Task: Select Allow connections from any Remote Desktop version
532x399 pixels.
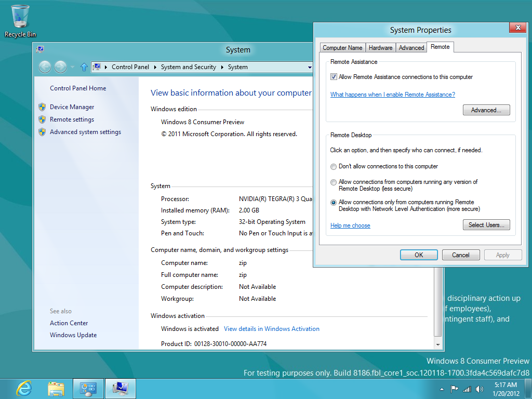Action: pyautogui.click(x=334, y=182)
